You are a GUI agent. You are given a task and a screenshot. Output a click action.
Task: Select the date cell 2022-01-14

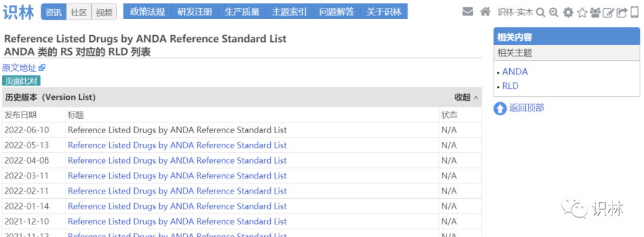click(26, 206)
